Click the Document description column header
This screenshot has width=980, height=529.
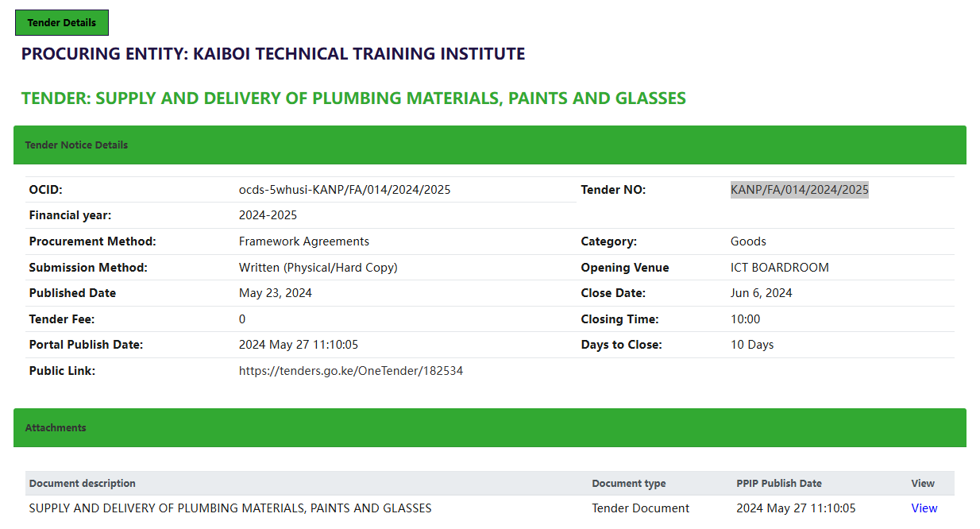tap(83, 483)
